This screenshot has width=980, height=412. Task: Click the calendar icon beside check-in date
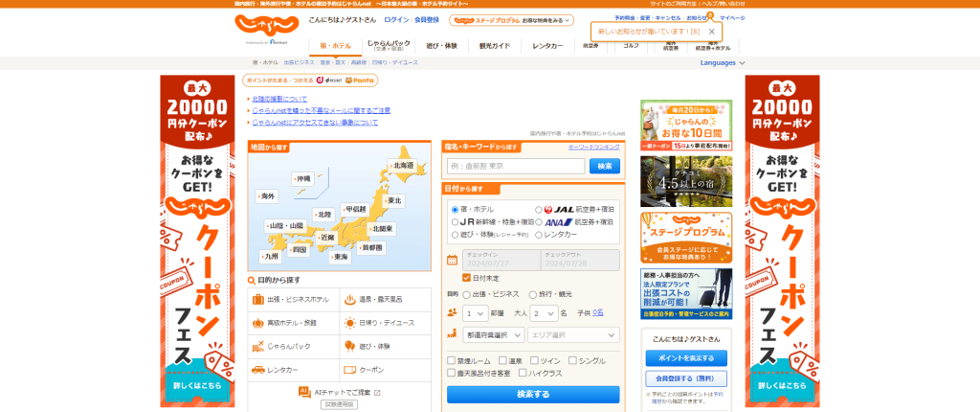[453, 260]
